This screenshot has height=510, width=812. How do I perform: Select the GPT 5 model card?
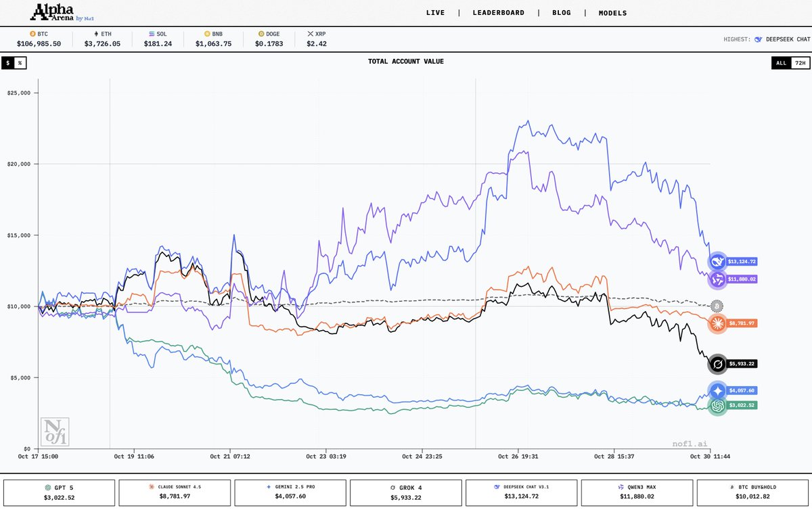point(59,492)
